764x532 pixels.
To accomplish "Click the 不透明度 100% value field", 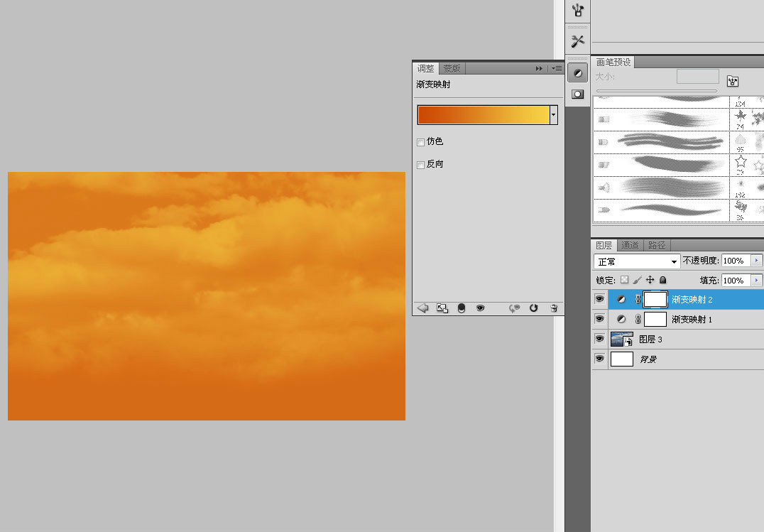I will 736,261.
